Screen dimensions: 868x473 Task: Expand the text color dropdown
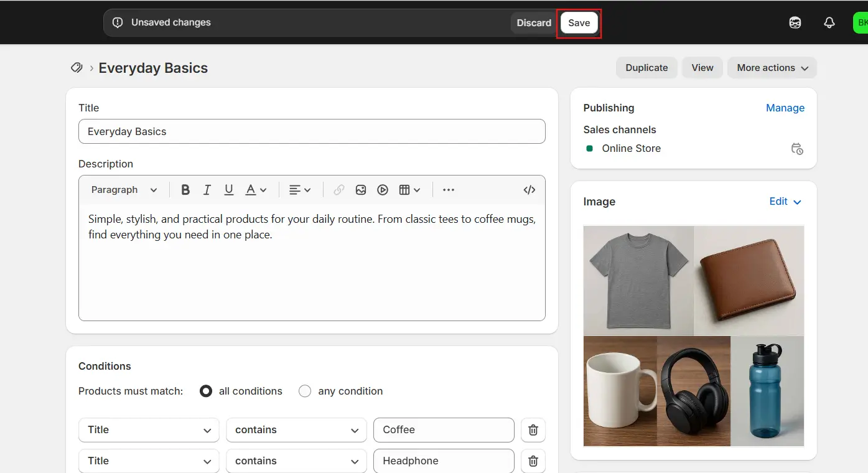[256, 190]
